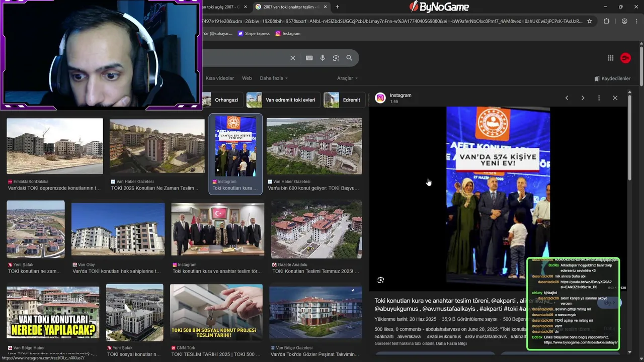This screenshot has height=362, width=644.
Task: Search inside image with Lens icon
Action: click(380, 280)
